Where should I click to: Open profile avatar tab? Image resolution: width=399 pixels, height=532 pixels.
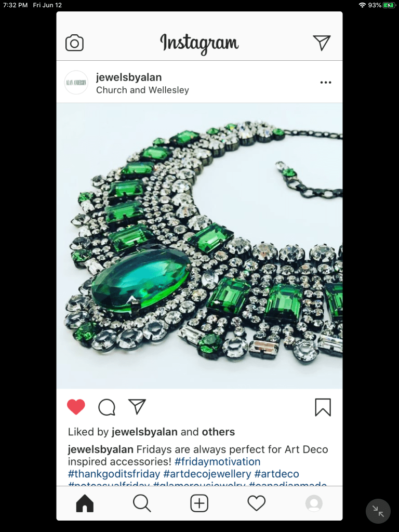[314, 503]
